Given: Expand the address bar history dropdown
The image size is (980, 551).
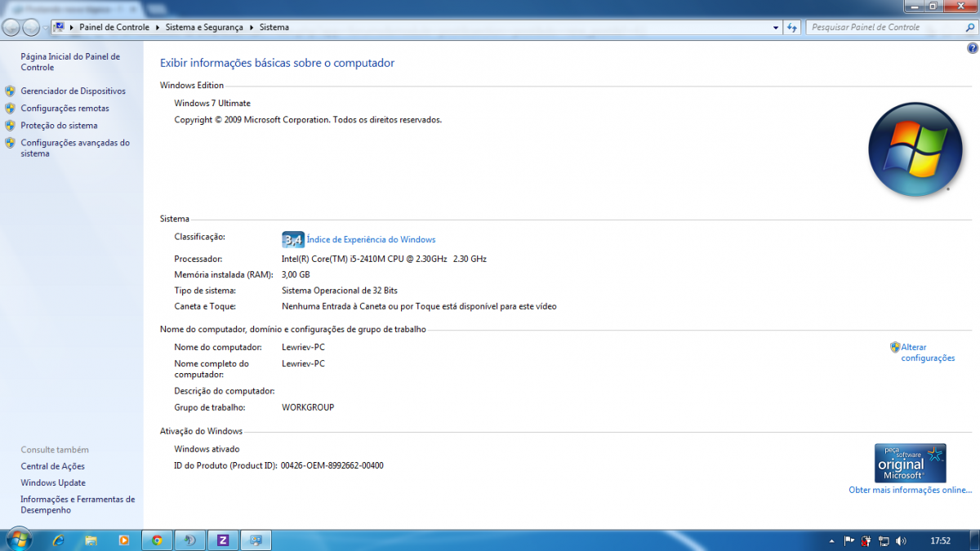Looking at the screenshot, I should (776, 27).
